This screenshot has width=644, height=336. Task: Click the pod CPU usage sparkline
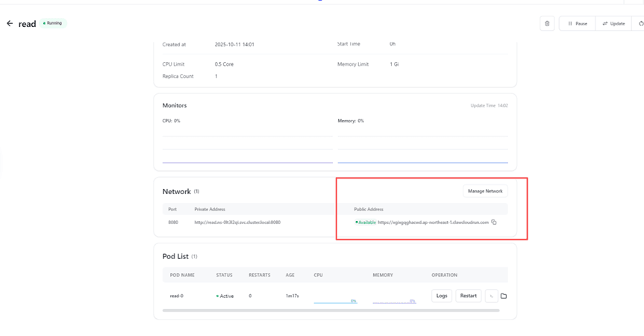[335, 300]
